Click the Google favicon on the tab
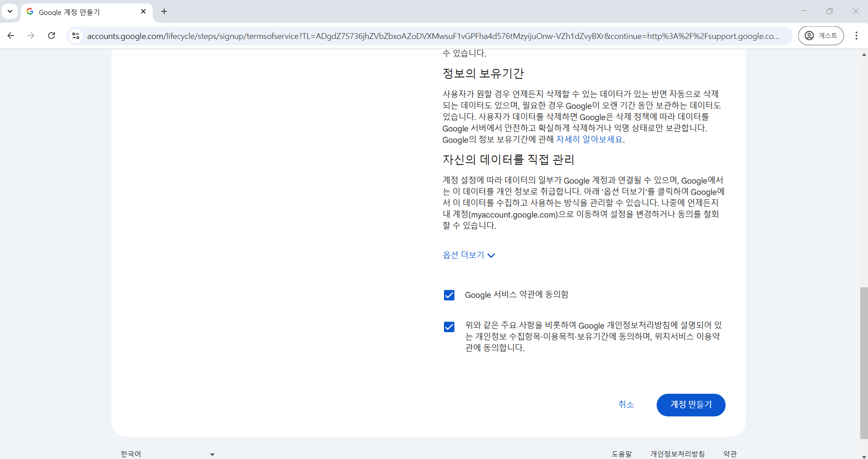 [x=29, y=12]
